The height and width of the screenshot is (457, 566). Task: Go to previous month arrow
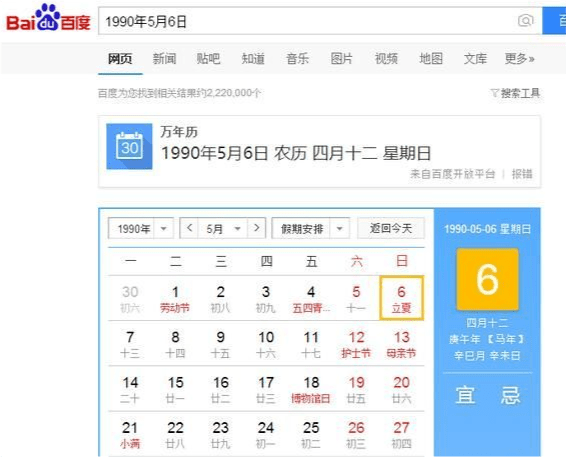coord(189,228)
